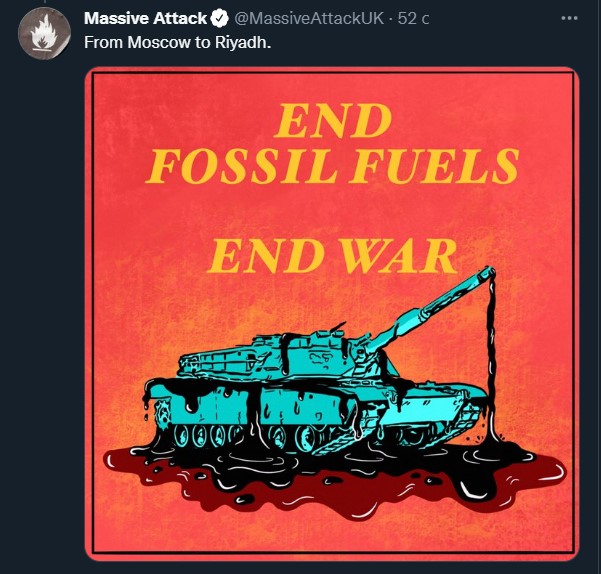Open the End Fossil Fuels poster image

pyautogui.click(x=332, y=314)
